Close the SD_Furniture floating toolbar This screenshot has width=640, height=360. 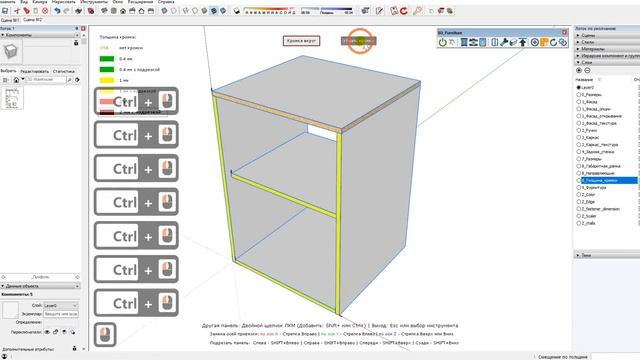564,32
